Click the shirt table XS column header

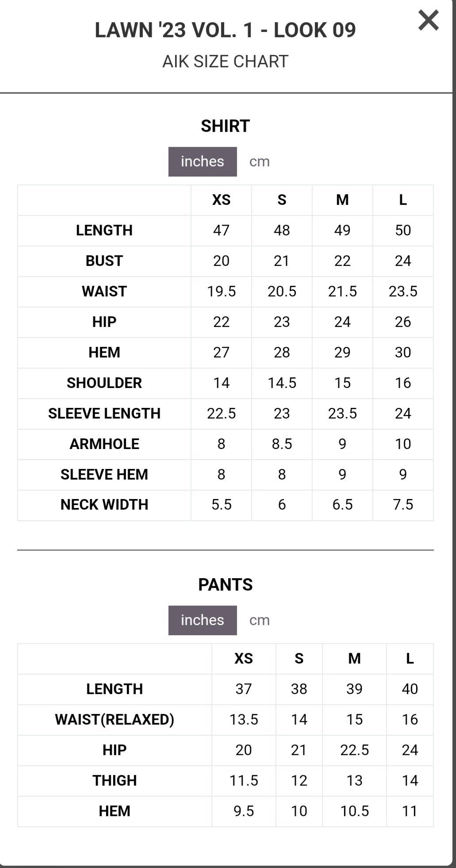(x=221, y=200)
